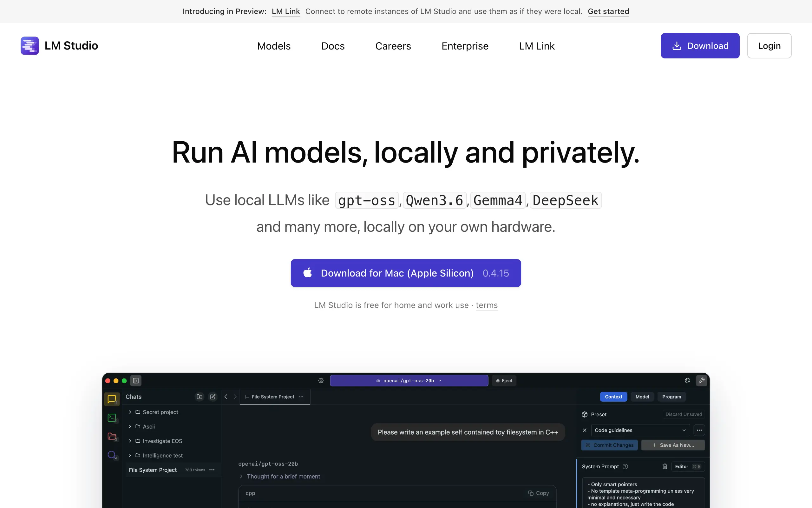Delete system prompt with trash icon
812x508 pixels.
[x=665, y=466]
